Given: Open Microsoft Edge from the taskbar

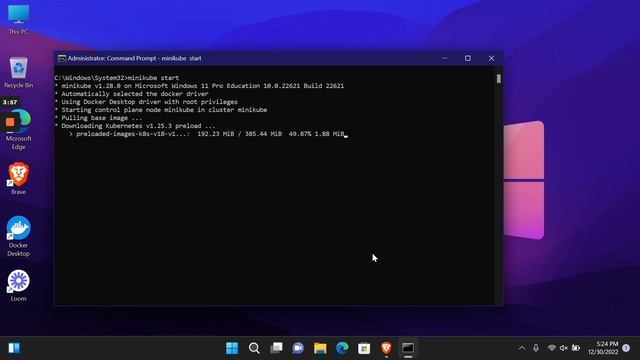Looking at the screenshot, I should pyautogui.click(x=342, y=348).
